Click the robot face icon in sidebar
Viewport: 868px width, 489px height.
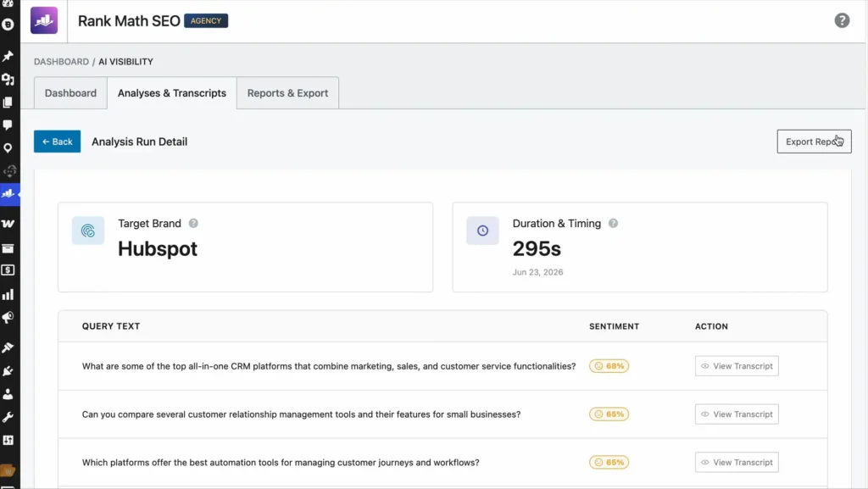point(9,171)
